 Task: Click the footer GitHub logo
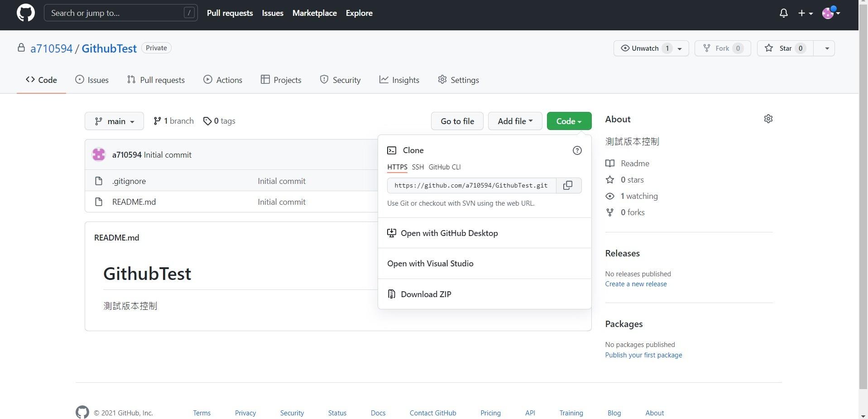[82, 412]
